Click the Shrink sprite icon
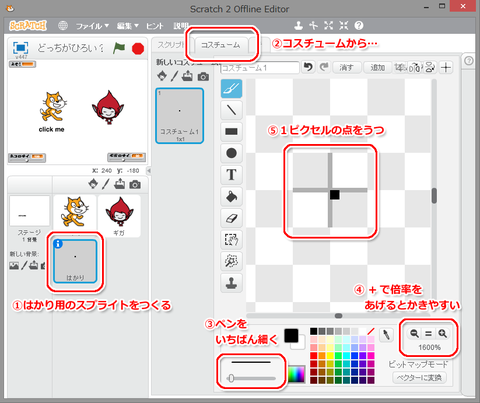The width and height of the screenshot is (480, 403). click(343, 25)
